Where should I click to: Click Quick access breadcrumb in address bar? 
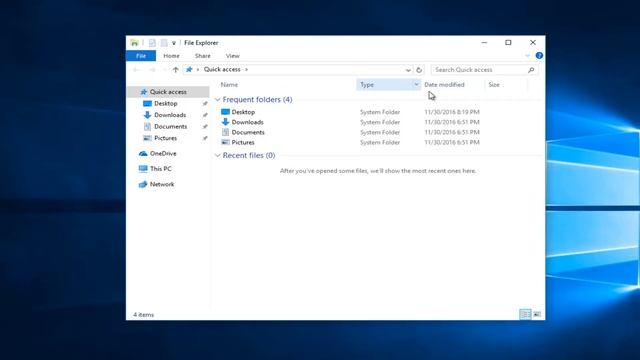[222, 69]
